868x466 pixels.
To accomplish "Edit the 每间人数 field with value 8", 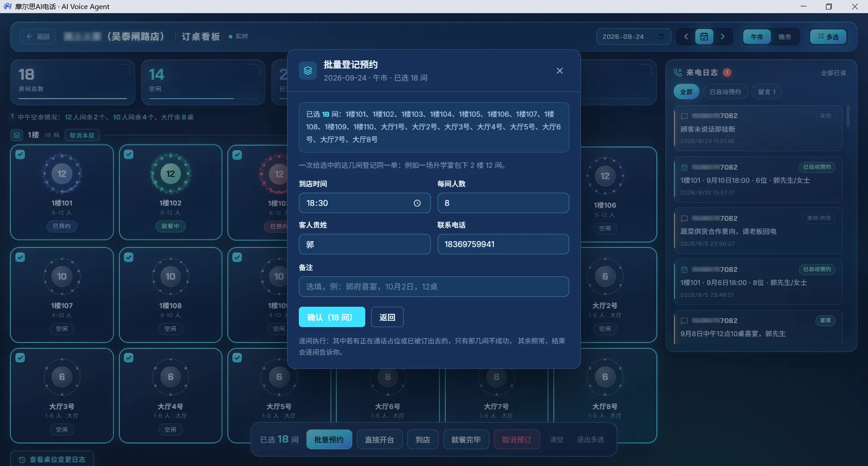I will 503,203.
